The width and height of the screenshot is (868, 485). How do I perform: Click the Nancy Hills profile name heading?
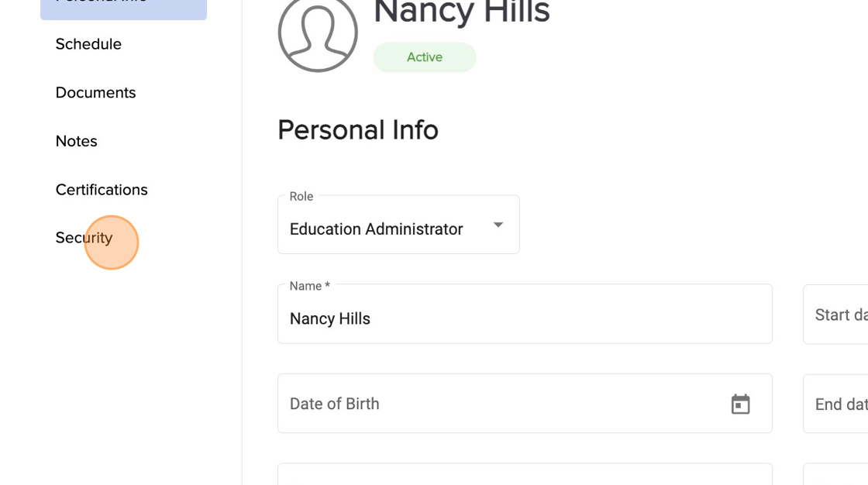click(462, 12)
